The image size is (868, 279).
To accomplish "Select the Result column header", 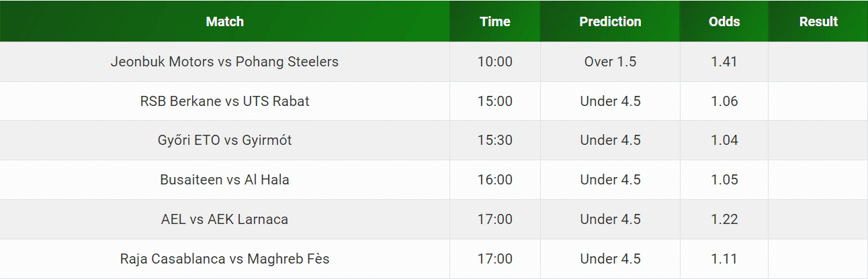I will coord(818,21).
